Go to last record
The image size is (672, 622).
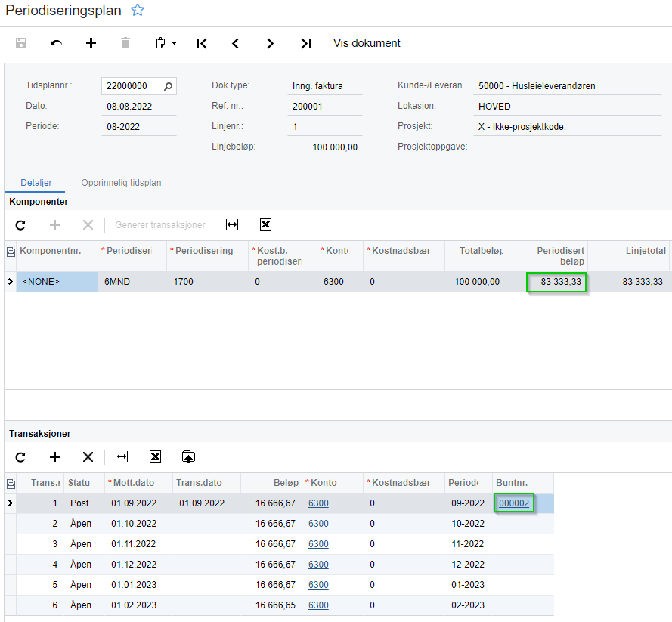tap(306, 43)
